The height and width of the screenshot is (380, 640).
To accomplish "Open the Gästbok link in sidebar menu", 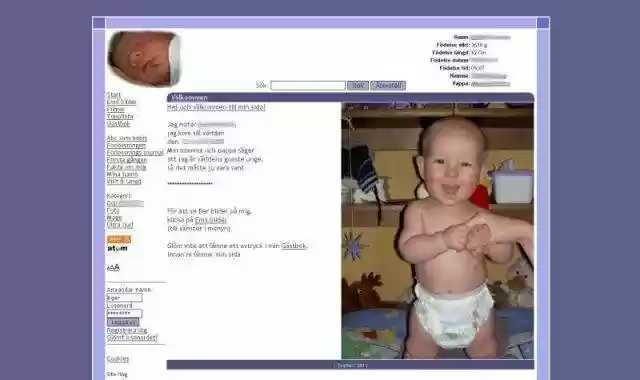I will coord(118,124).
